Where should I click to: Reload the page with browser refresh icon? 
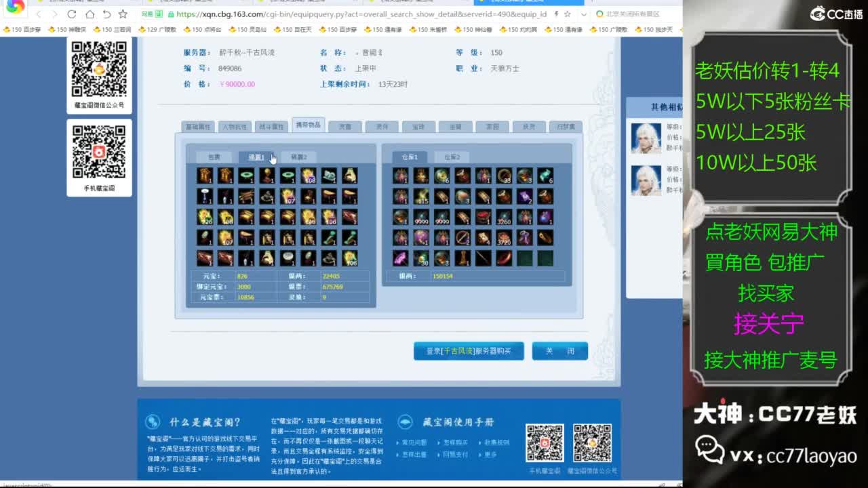tap(72, 14)
